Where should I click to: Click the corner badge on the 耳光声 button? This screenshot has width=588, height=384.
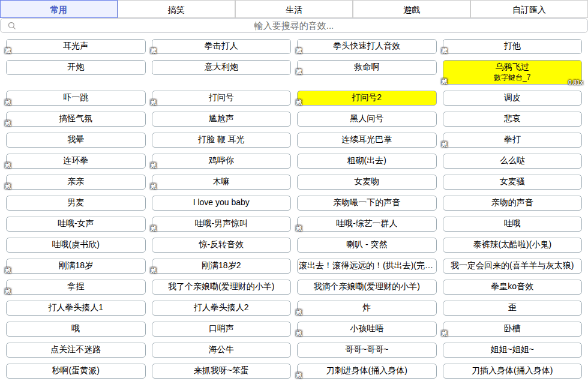coord(8,50)
